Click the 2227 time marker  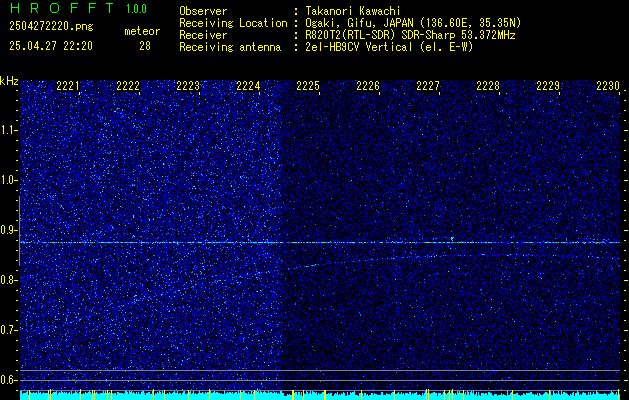coord(428,86)
